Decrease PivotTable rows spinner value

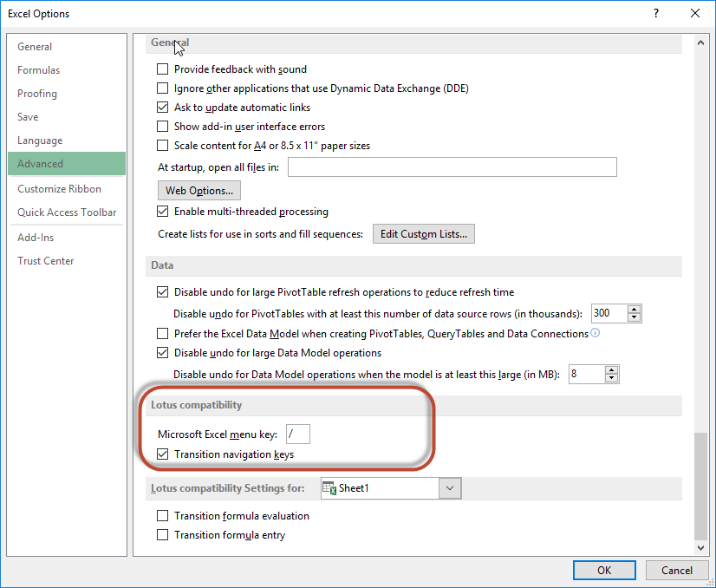point(634,317)
